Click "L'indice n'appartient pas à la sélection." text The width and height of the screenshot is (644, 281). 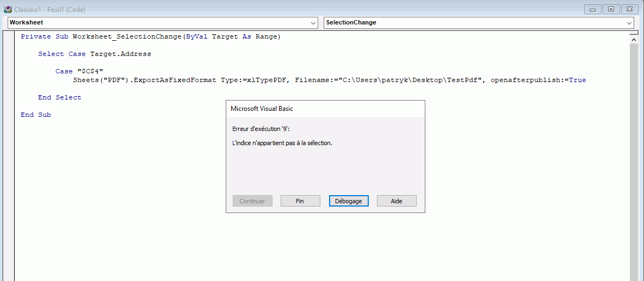tap(282, 143)
